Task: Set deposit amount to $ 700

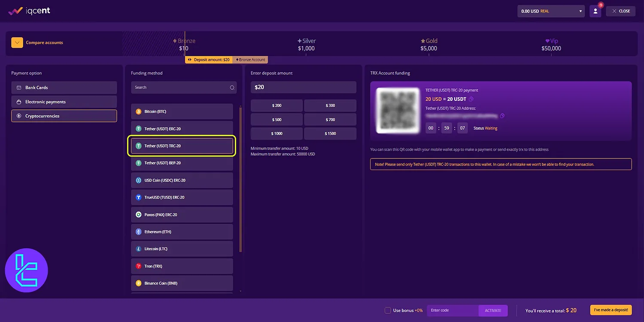Action: pyautogui.click(x=330, y=120)
